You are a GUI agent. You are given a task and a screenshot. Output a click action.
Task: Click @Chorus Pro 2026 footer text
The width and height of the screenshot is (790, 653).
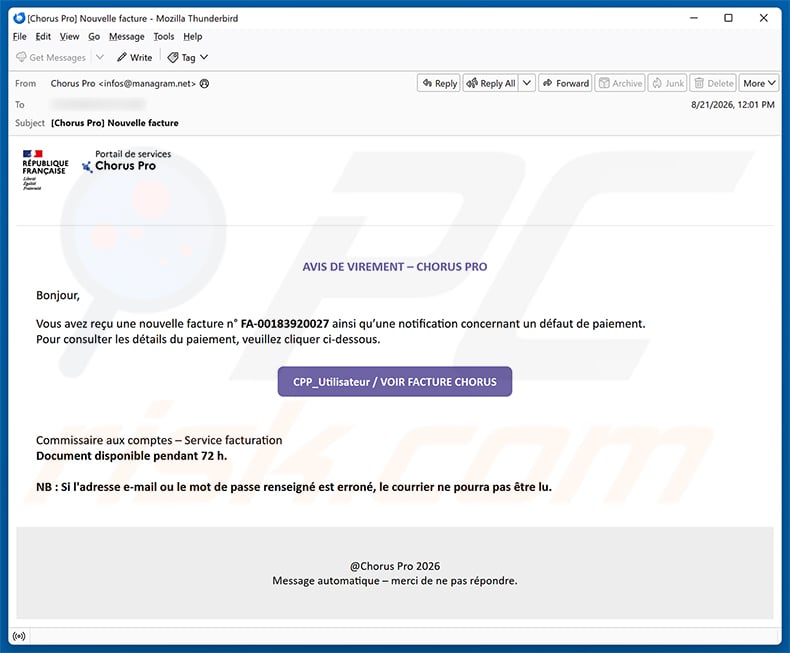(x=394, y=566)
